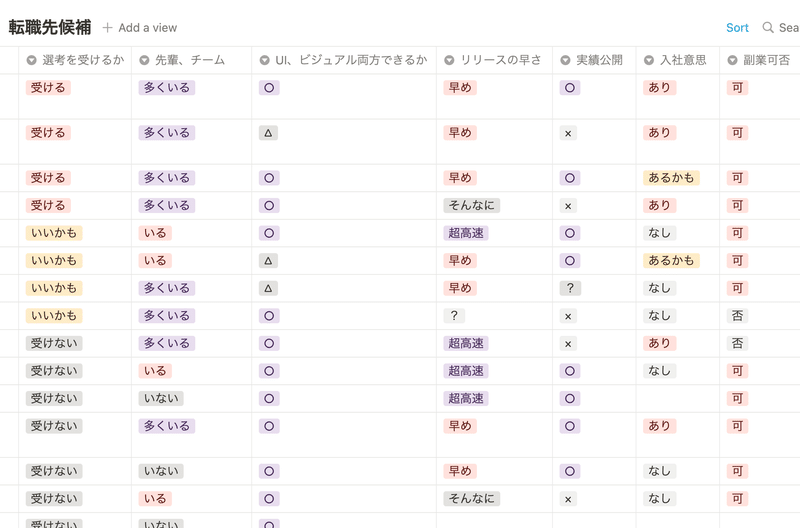This screenshot has width=800, height=528.
Task: Click × in the 受ける row with △
Action: tap(568, 134)
